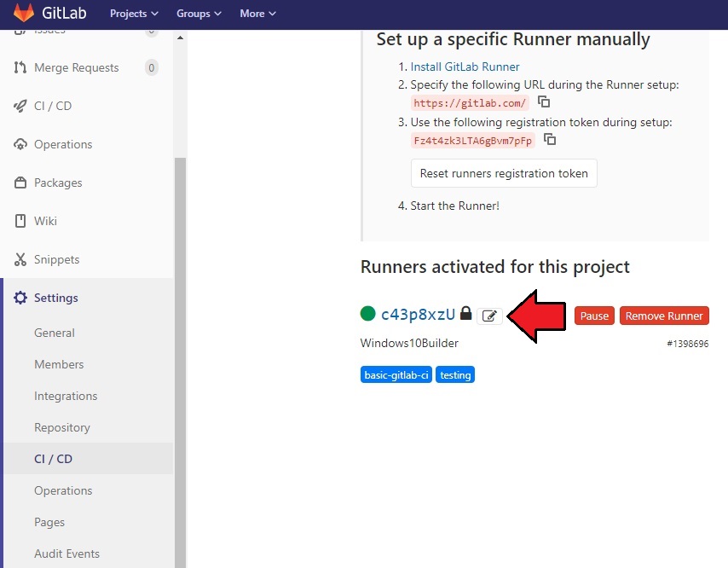Open the Install GitLab Runner link
Viewport: 728px width, 568px height.
pos(465,67)
